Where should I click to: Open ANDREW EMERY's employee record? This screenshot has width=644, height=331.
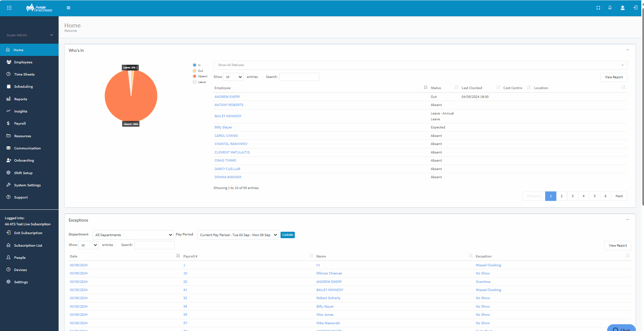pos(227,97)
